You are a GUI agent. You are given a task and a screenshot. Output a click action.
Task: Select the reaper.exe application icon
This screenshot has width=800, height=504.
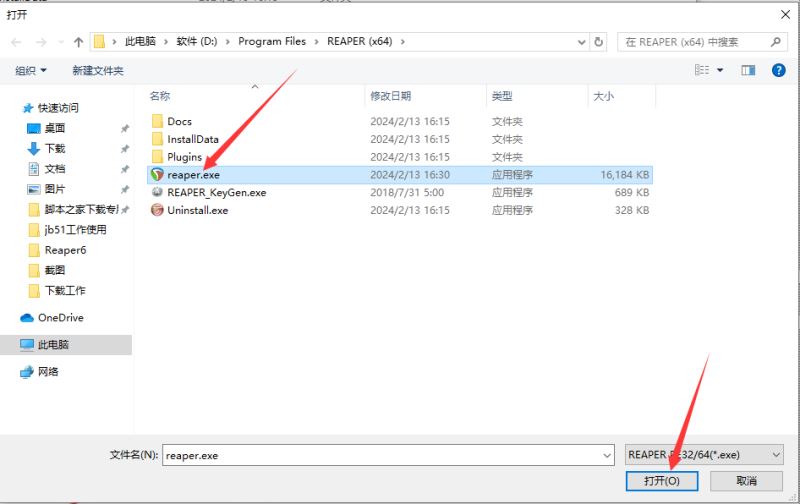point(157,174)
